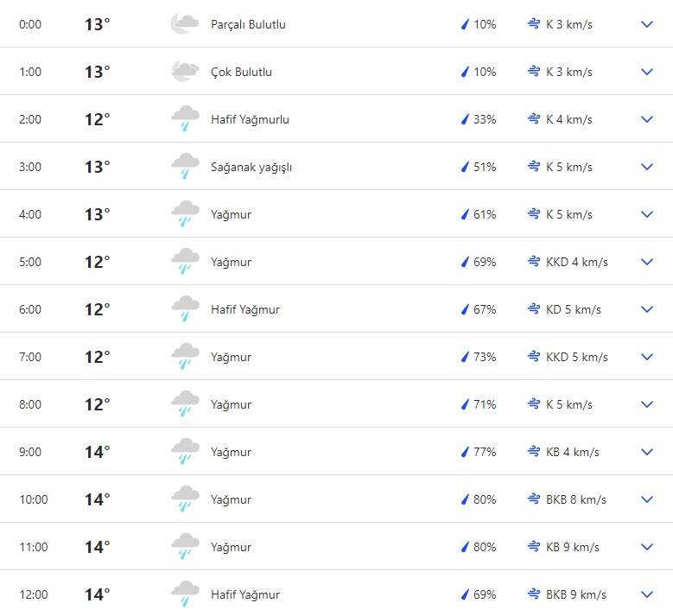
Task: Open details chevron for 7:00 row
Action: (647, 357)
